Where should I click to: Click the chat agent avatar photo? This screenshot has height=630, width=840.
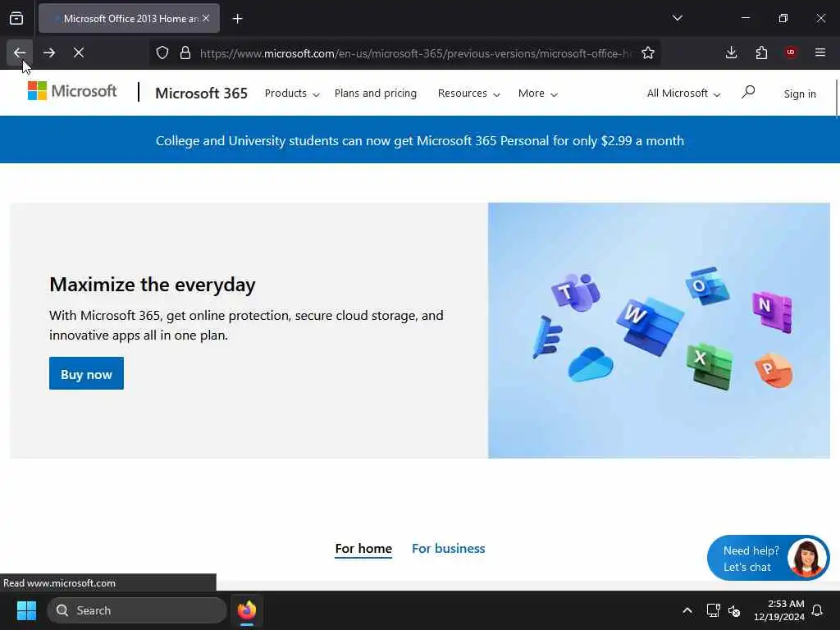click(807, 558)
